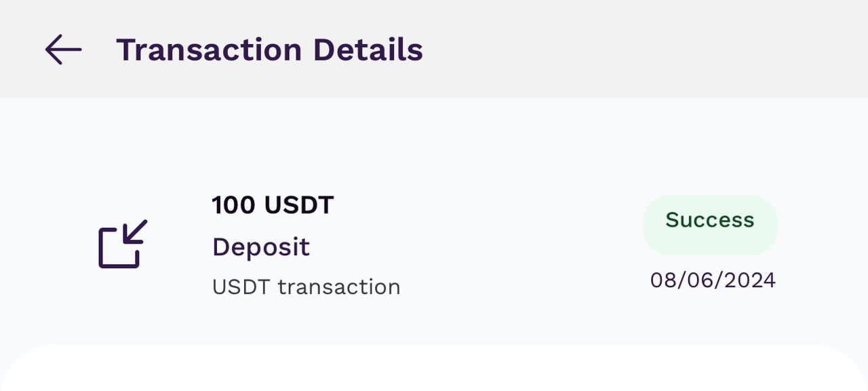Tap the word Transaction in the header

tap(209, 50)
